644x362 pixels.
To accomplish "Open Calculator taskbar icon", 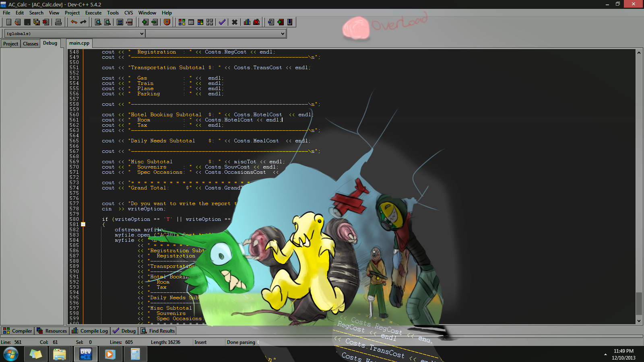I will (x=135, y=354).
